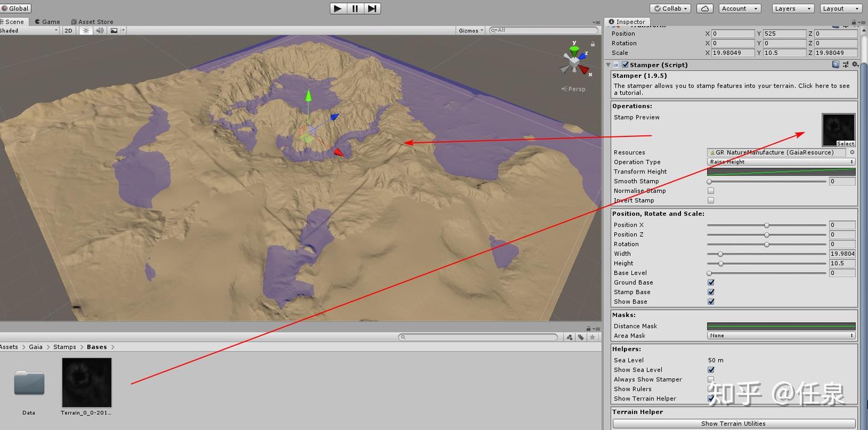Open the Stamper script help icon
868x430 pixels.
click(835, 65)
